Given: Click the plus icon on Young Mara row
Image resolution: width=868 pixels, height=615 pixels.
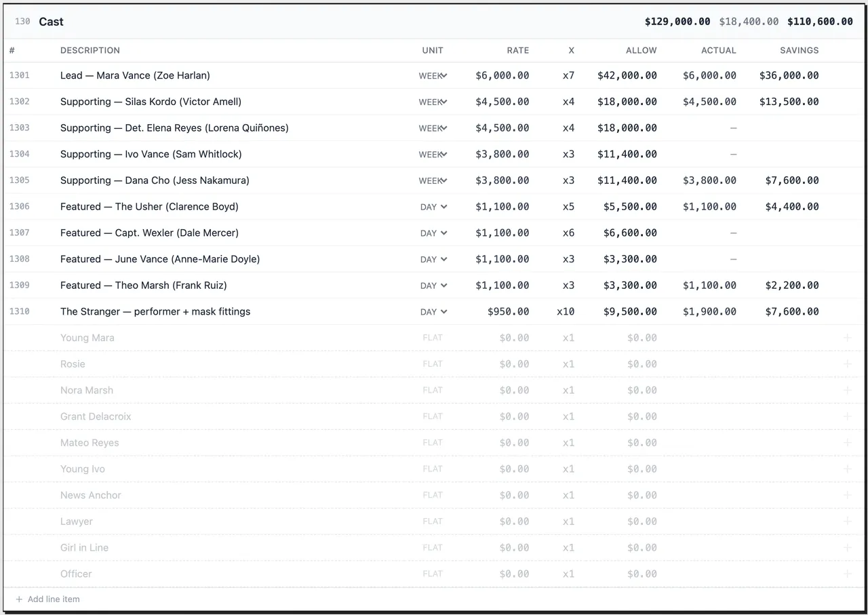Looking at the screenshot, I should point(847,338).
